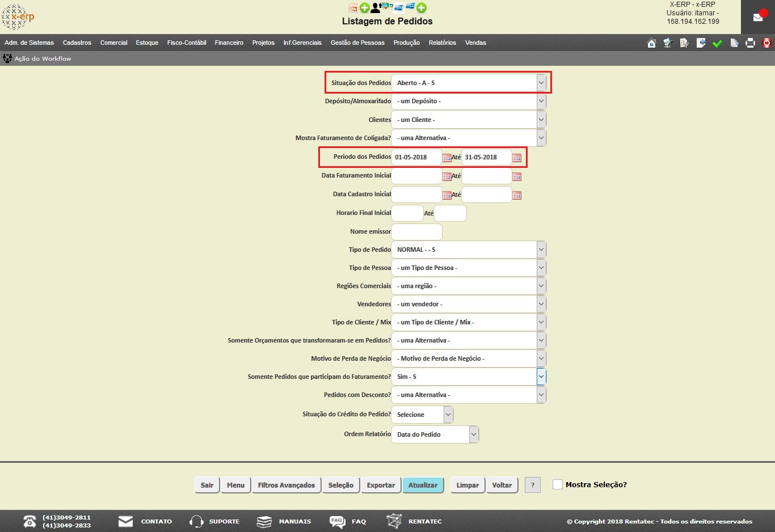Click the orange presentation icon at top
775x532 pixels.
coord(353,8)
